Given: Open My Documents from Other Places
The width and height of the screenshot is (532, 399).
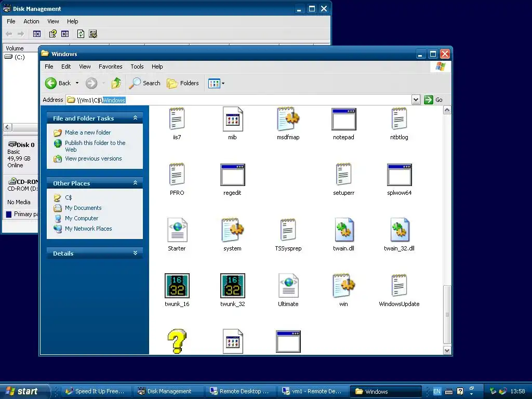Looking at the screenshot, I should tap(83, 208).
